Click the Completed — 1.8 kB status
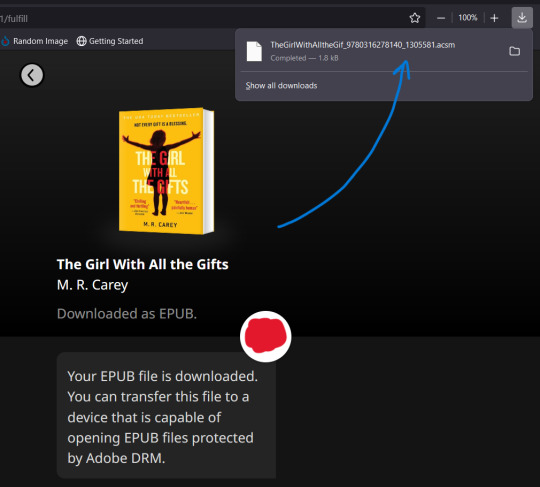Screen dimensions: 540x487 (x=304, y=58)
